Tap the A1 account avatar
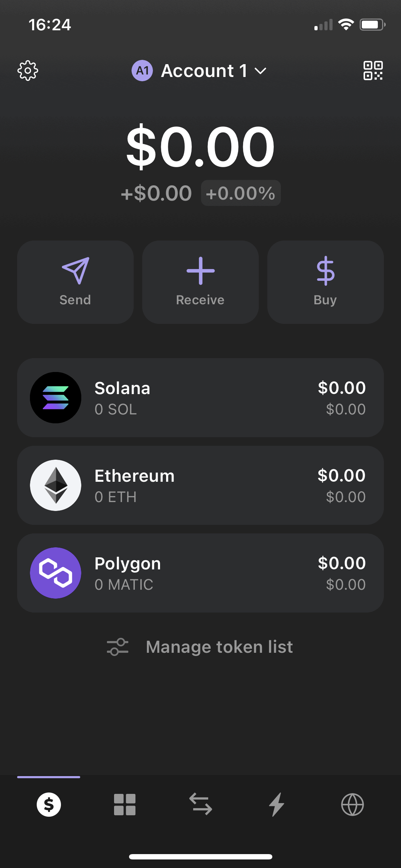Viewport: 401px width, 868px height. coord(142,71)
